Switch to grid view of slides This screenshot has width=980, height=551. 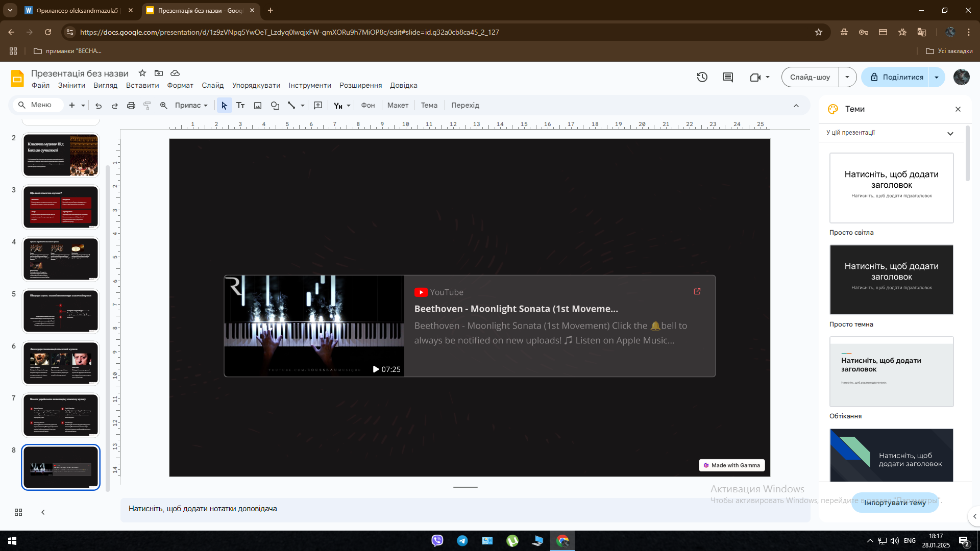18,512
